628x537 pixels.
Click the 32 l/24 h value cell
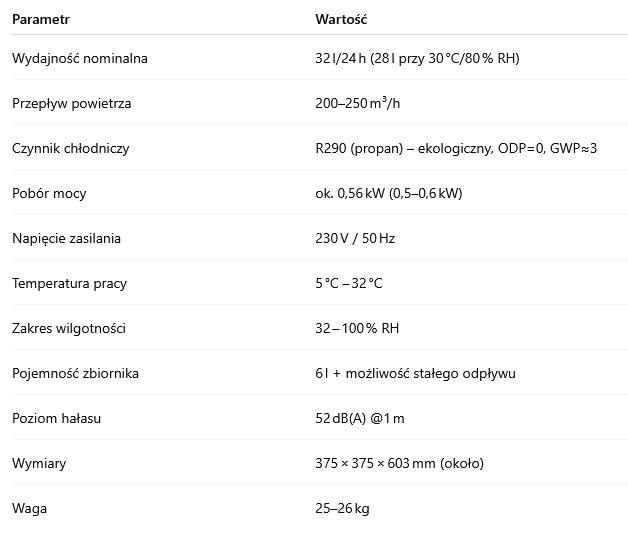pyautogui.click(x=417, y=58)
